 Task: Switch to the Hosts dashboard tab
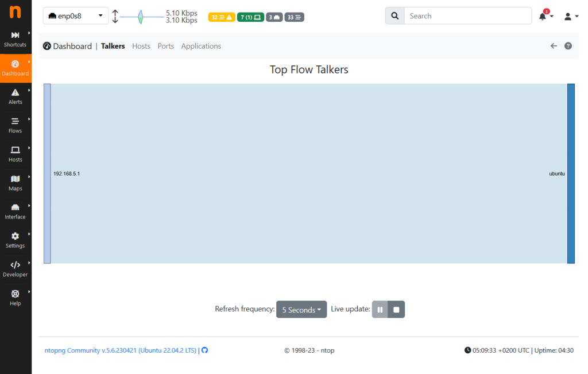[141, 46]
